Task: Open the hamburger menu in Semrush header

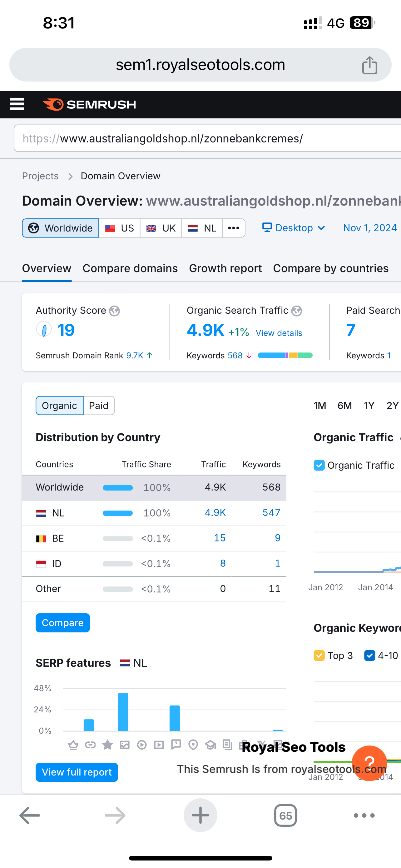Action: (17, 104)
